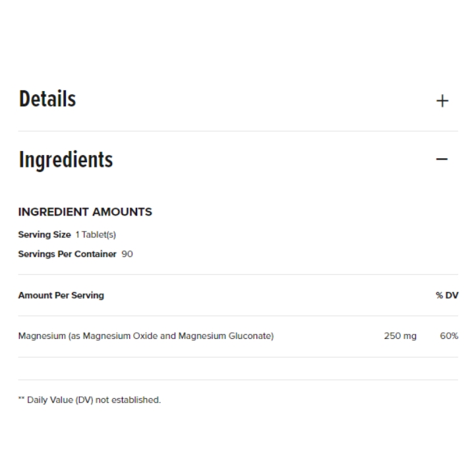Select the 90 servings value
Viewport: 476px width, 476px height.
(127, 254)
